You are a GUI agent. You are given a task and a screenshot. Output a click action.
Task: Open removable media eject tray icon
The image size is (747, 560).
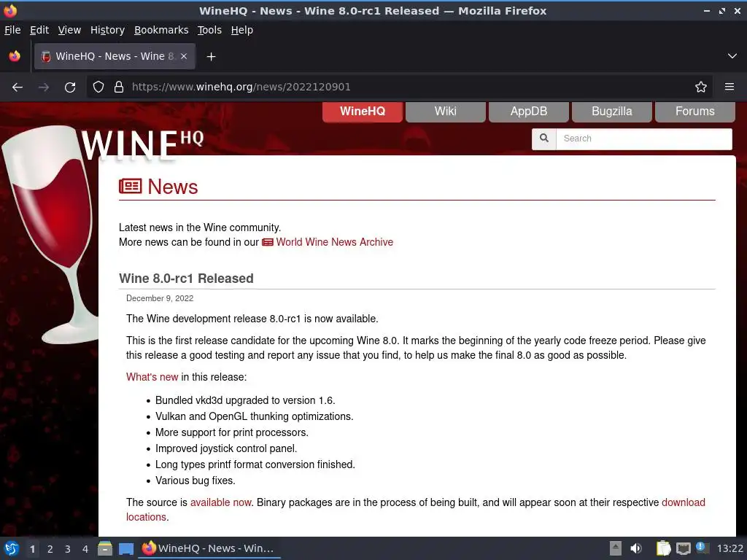(616, 548)
